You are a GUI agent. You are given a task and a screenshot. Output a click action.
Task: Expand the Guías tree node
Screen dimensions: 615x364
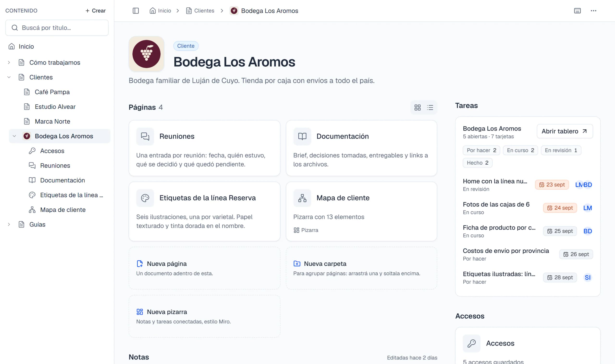[9, 224]
